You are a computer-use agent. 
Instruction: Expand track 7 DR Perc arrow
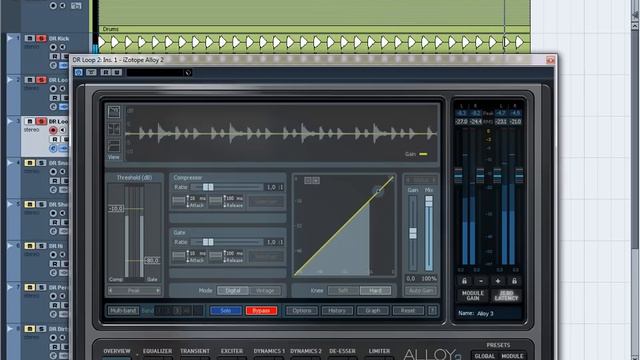pos(10,287)
